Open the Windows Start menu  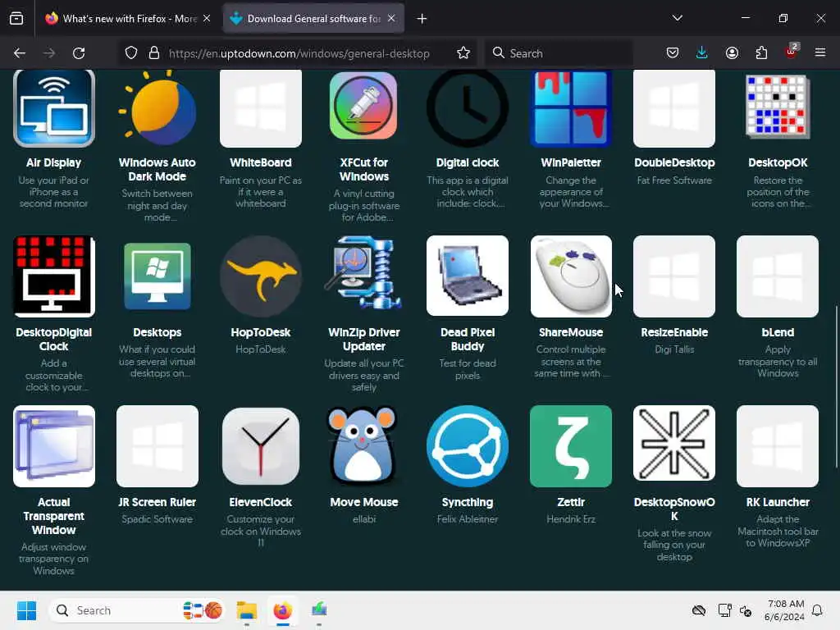click(26, 610)
